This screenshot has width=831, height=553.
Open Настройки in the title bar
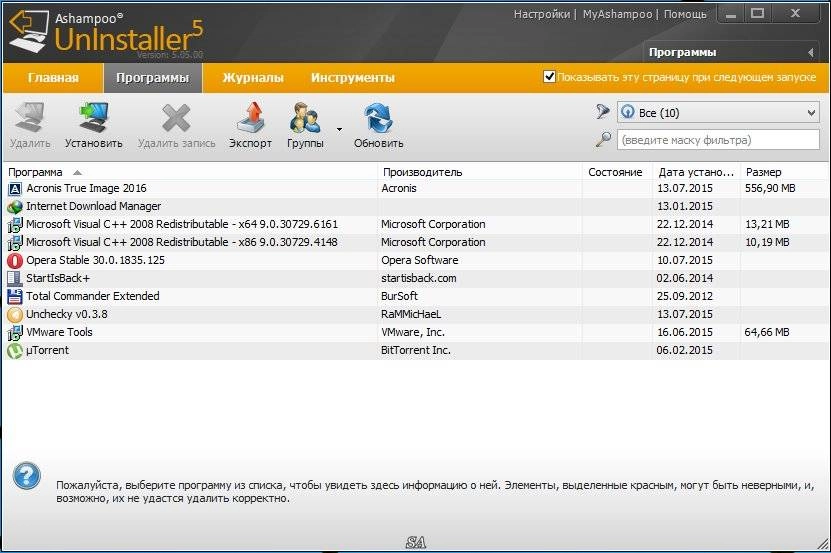(x=542, y=14)
